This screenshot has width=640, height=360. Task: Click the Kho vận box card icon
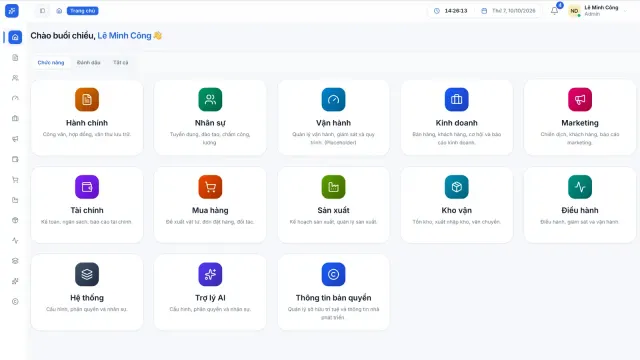(x=457, y=187)
